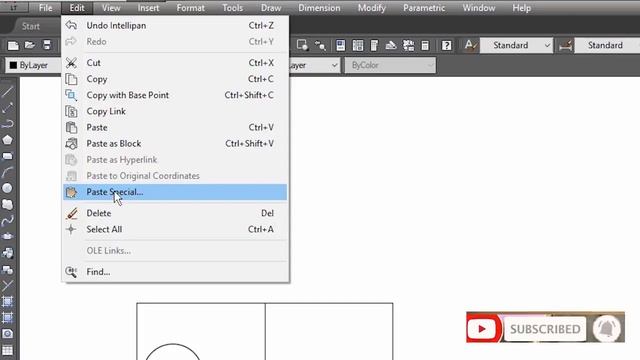Select the Region tool
Image resolution: width=640 pixels, height=360 pixels.
click(x=7, y=334)
